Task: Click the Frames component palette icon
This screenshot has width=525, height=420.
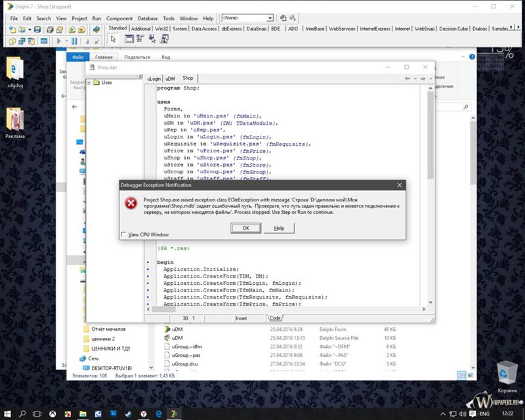Action: (x=129, y=39)
